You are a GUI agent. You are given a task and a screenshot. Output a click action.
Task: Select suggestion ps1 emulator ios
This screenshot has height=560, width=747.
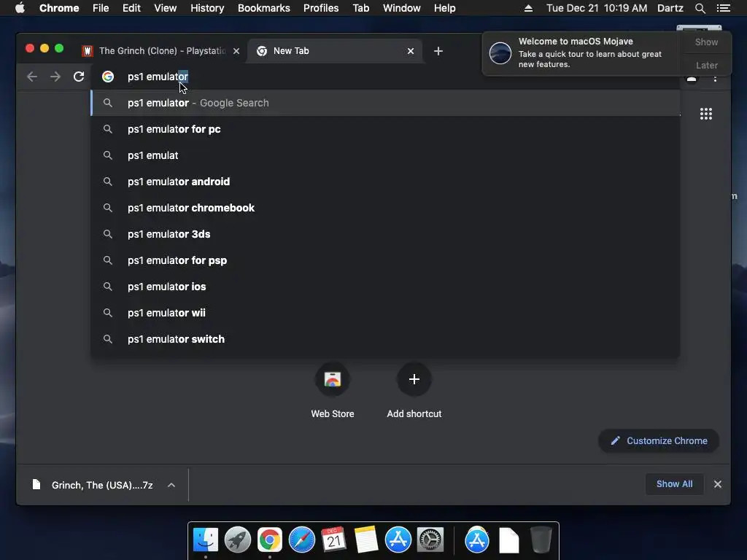coord(385,286)
